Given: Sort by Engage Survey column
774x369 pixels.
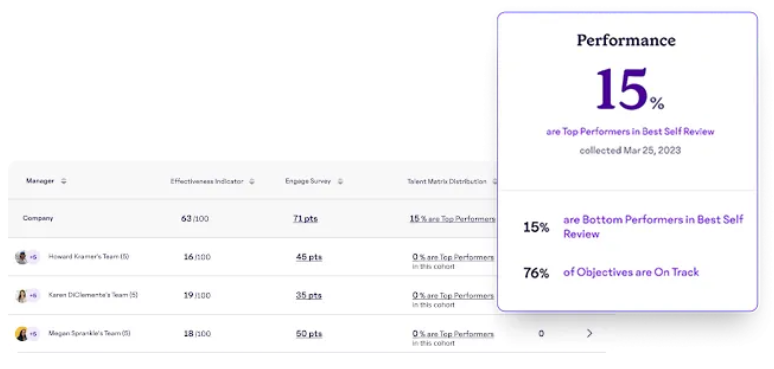Looking at the screenshot, I should [x=340, y=181].
